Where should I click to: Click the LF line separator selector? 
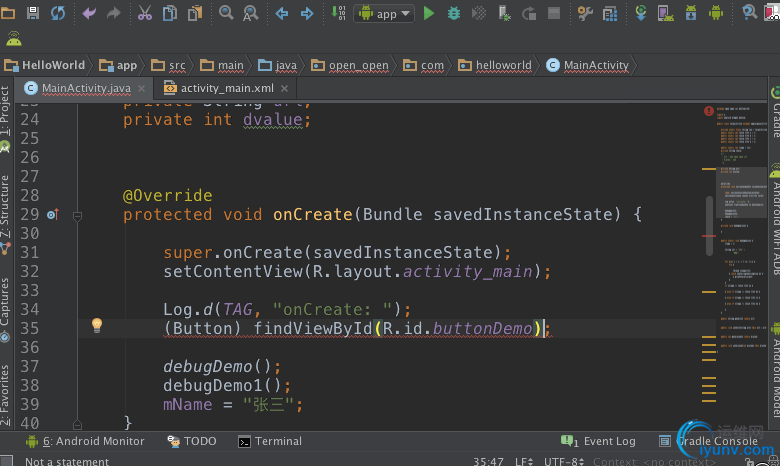pos(524,462)
